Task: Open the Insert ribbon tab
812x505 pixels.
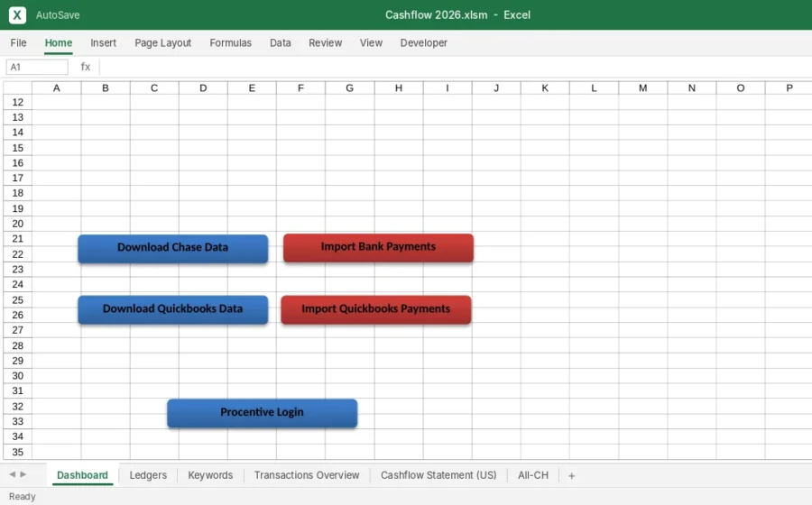Action: (x=103, y=43)
